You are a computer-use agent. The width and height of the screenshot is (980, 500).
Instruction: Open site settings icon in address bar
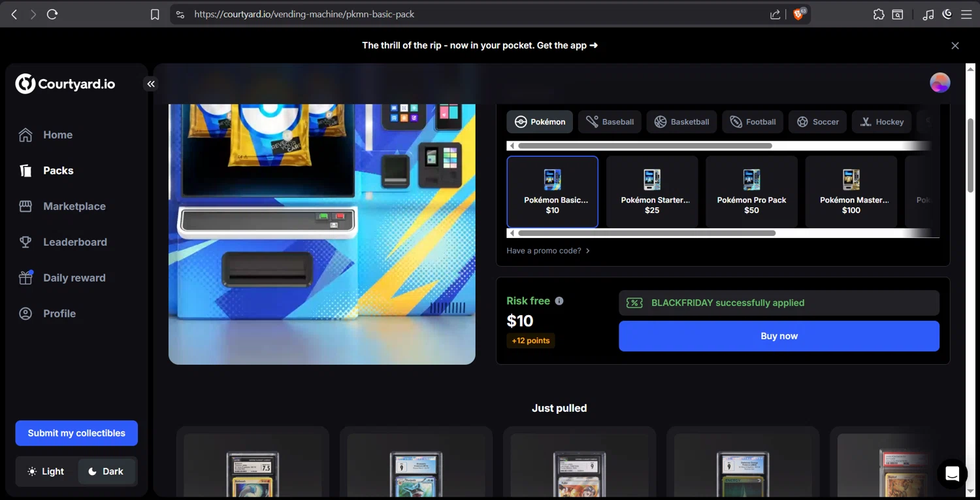point(180,14)
